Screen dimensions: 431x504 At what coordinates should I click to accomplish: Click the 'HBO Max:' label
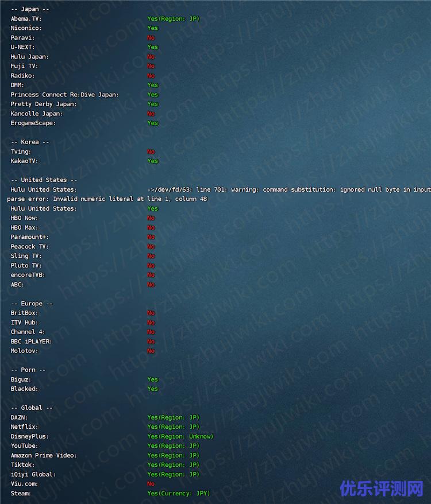pyautogui.click(x=24, y=227)
